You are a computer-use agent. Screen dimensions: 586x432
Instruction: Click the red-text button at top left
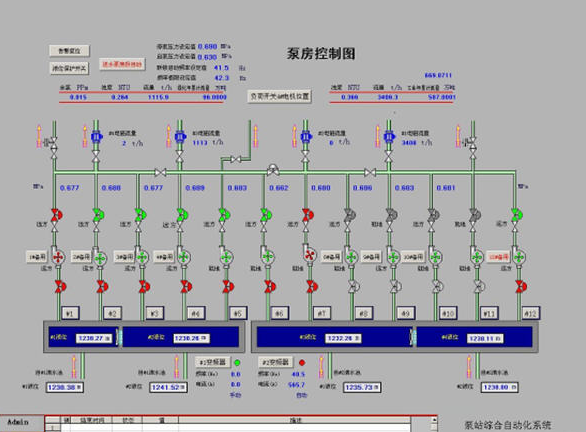[x=122, y=64]
